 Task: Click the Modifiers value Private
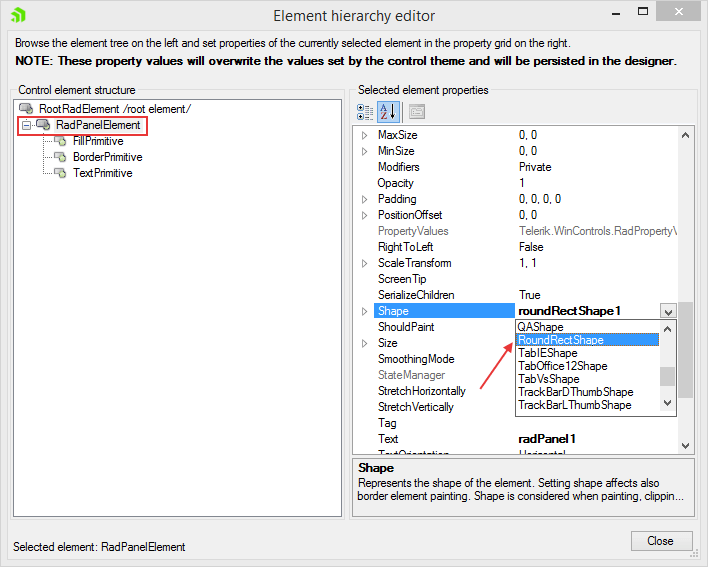[x=535, y=167]
